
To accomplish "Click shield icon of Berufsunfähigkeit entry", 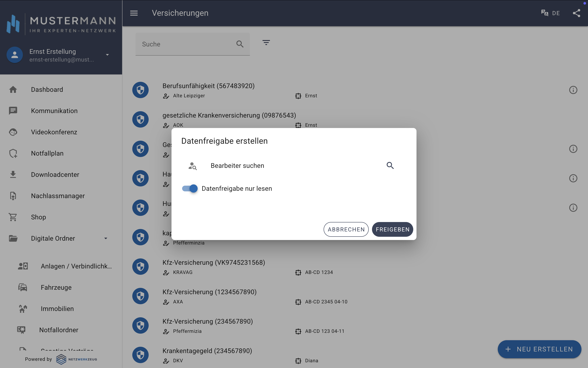I will pos(140,90).
